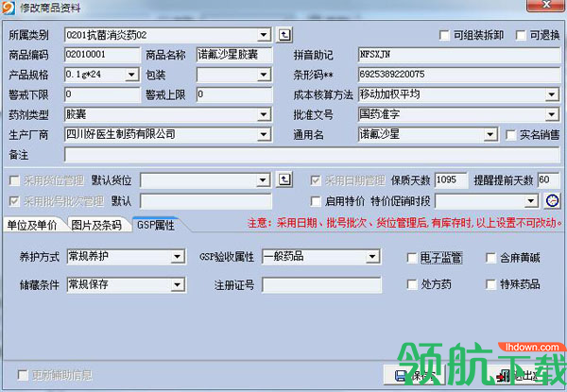
Task: Expand the 通用名 dropdown
Action: 490,135
